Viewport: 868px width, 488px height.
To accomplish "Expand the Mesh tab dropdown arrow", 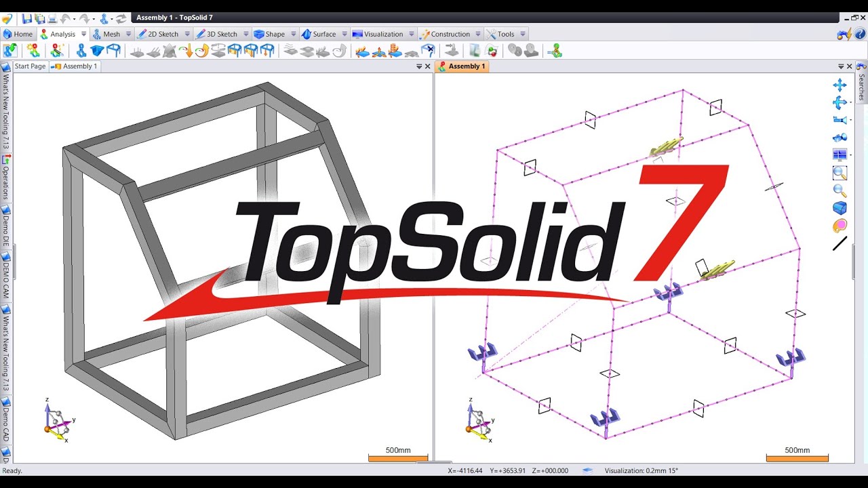I will (x=127, y=34).
